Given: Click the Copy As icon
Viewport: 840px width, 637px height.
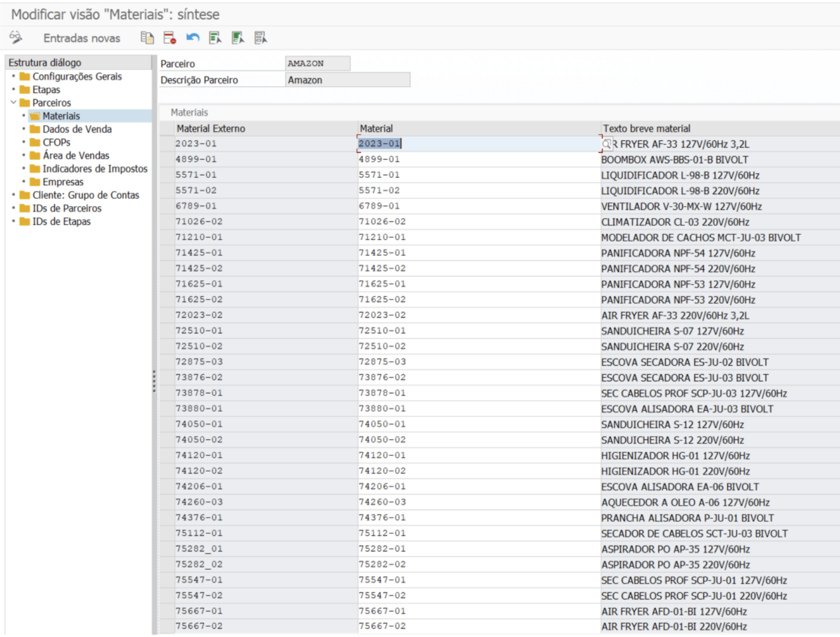Looking at the screenshot, I should point(147,38).
